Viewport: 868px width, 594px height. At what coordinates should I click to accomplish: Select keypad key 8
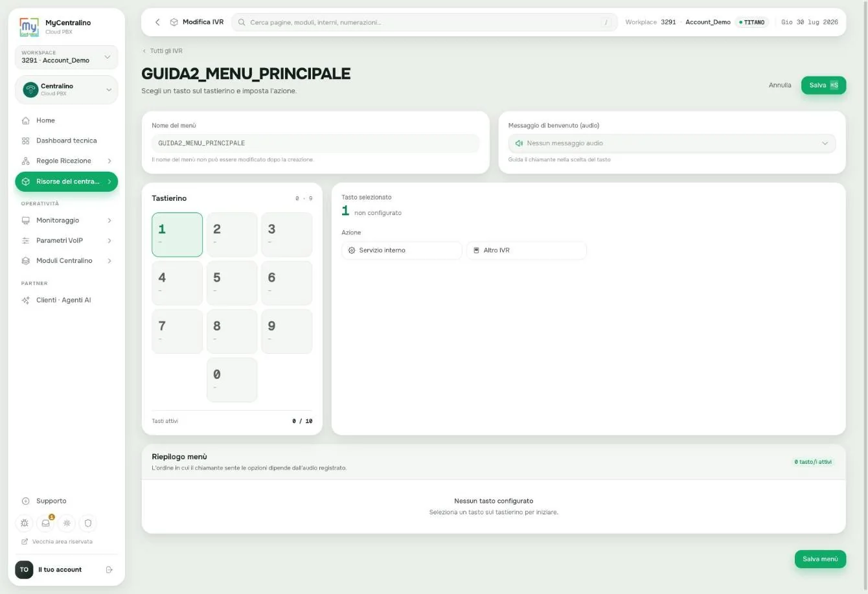coord(232,332)
